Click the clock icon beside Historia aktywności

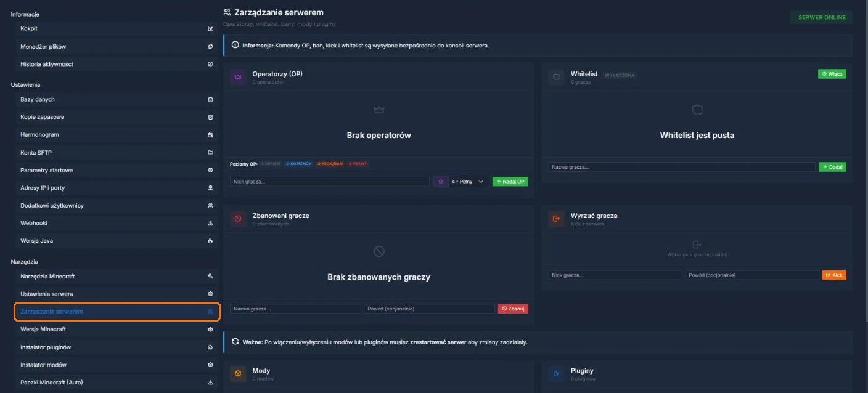210,64
